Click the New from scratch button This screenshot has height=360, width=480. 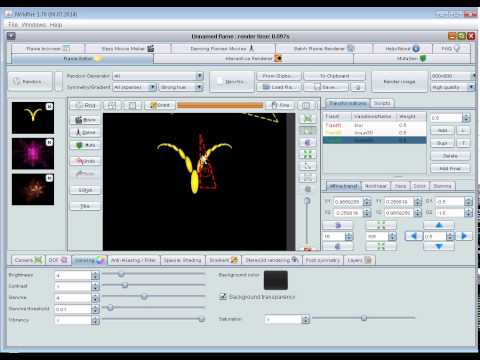pyautogui.click(x=232, y=81)
